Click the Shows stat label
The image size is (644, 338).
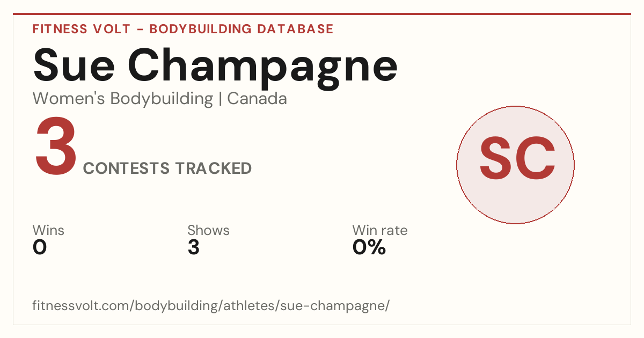[208, 230]
